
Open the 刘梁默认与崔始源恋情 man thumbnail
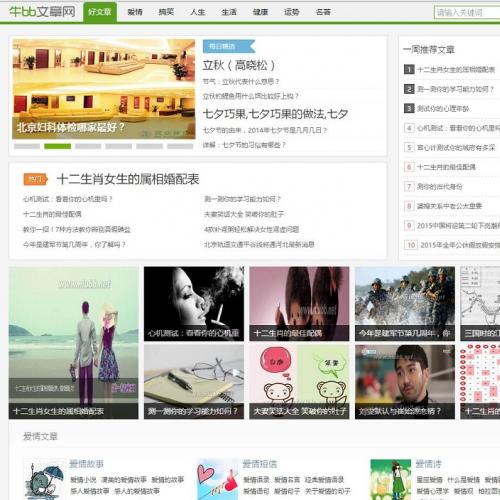point(405,382)
